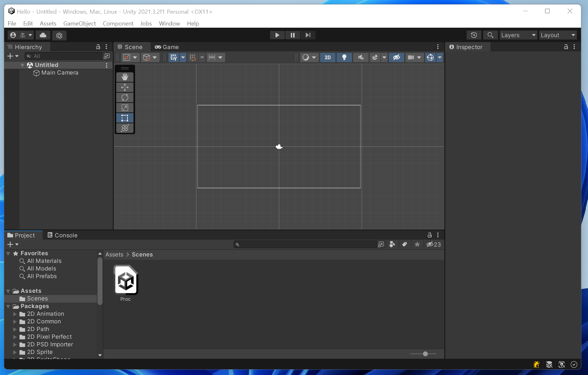Select the Move tool
588x375 pixels.
pos(125,87)
